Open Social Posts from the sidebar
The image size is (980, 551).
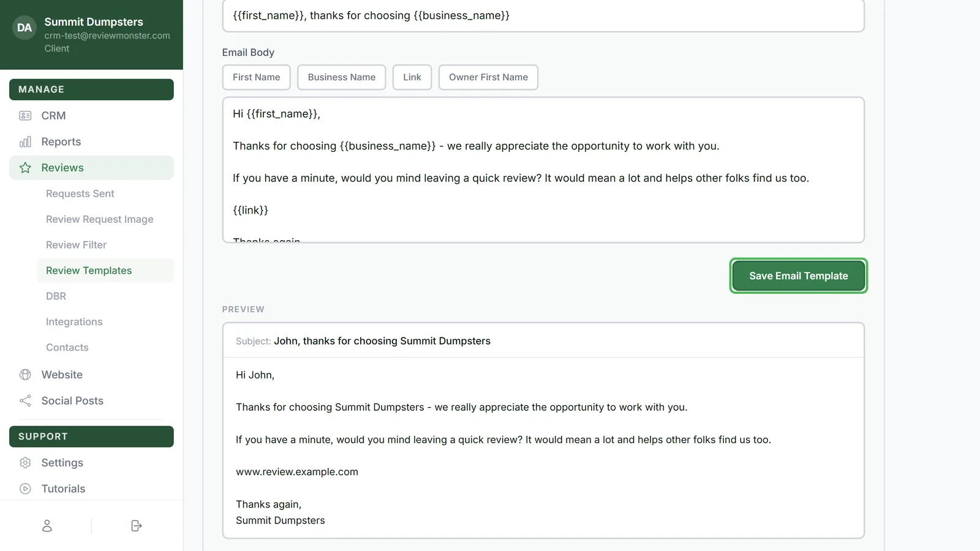91,401
